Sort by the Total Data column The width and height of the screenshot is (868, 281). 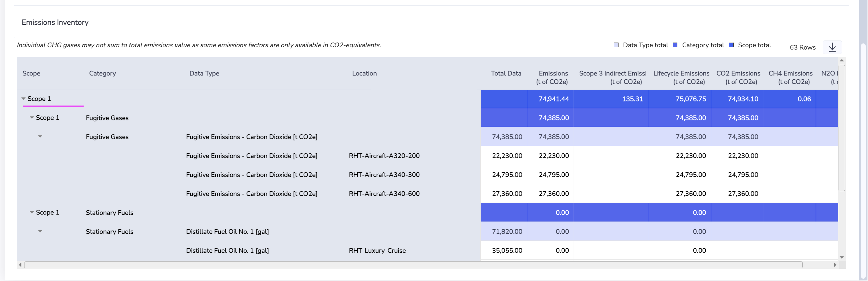[505, 73]
